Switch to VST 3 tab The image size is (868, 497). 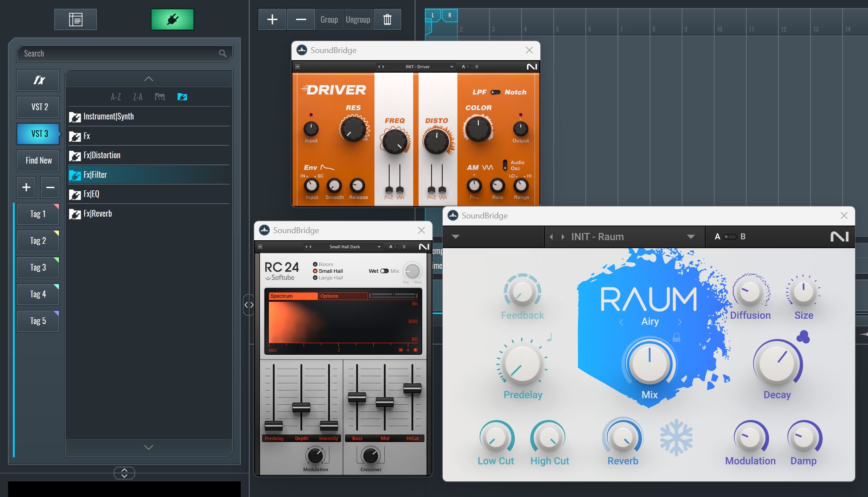click(x=39, y=134)
